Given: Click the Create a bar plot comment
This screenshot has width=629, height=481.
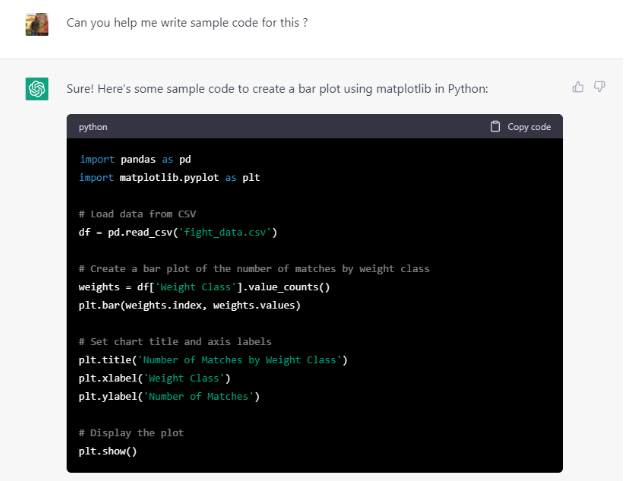Looking at the screenshot, I should [x=254, y=269].
